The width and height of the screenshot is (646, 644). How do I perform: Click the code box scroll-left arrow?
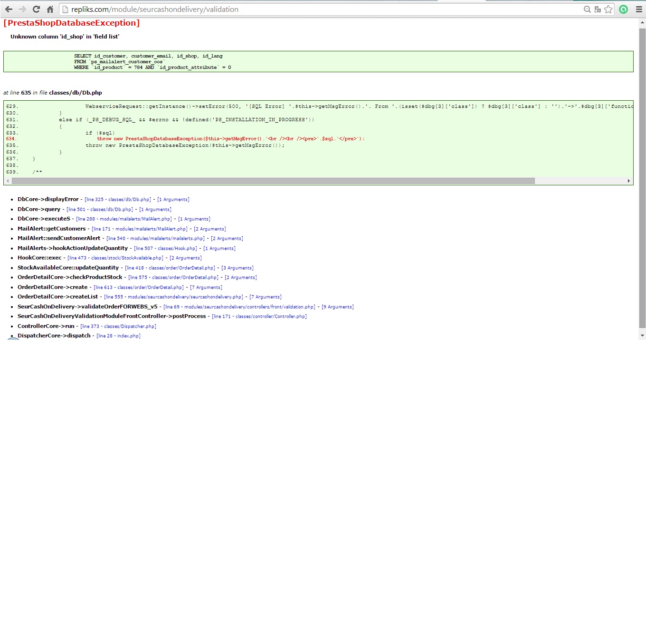(x=8, y=181)
